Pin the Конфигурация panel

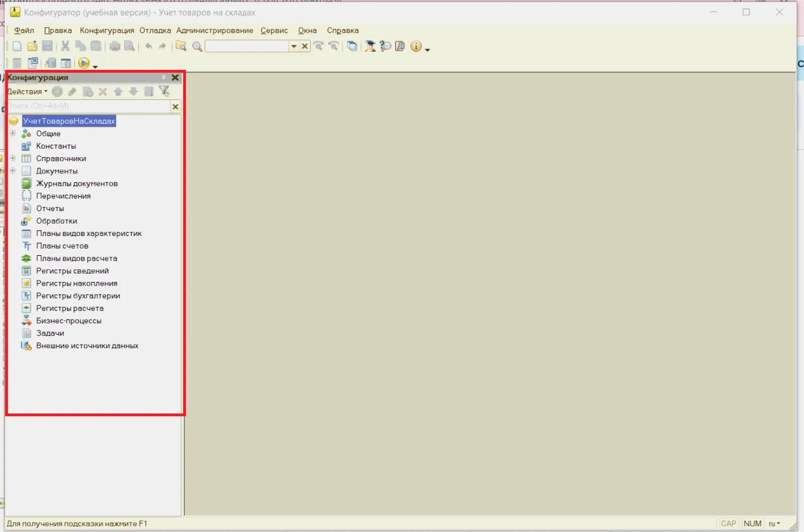pos(163,77)
